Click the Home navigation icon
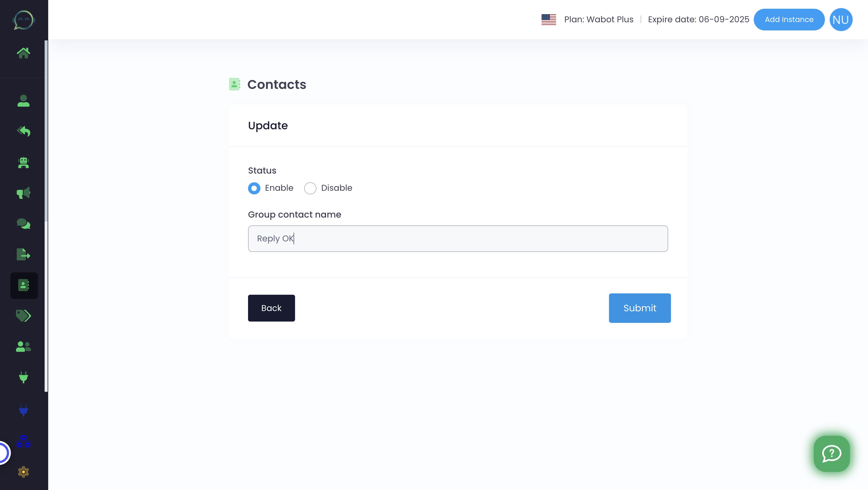 (x=24, y=52)
